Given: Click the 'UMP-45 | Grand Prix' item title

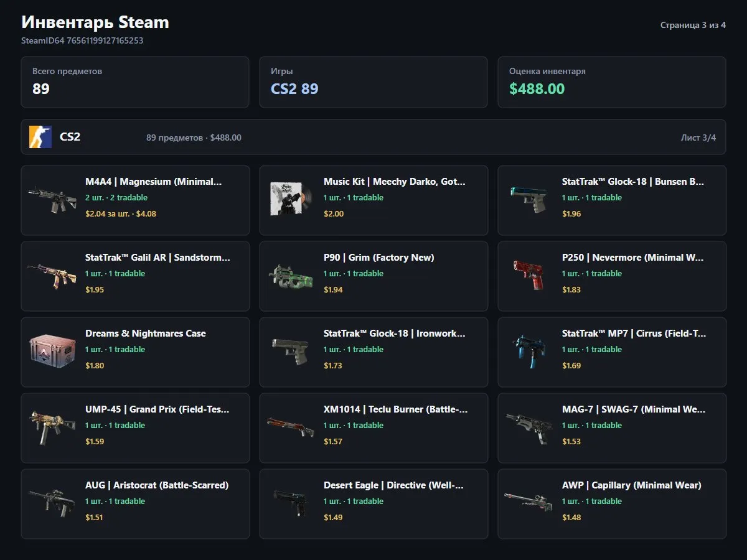Looking at the screenshot, I should click(157, 409).
